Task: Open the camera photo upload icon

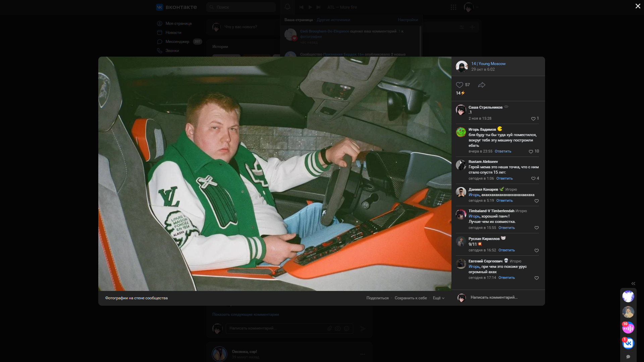Action: pyautogui.click(x=338, y=328)
